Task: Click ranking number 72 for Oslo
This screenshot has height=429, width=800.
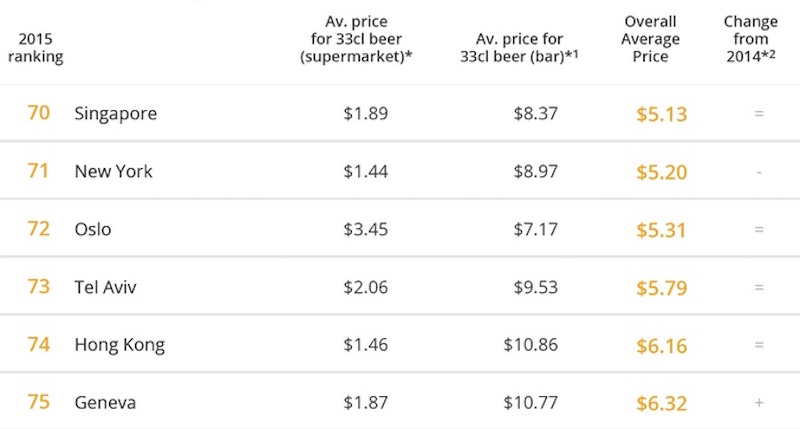Action: [x=38, y=230]
